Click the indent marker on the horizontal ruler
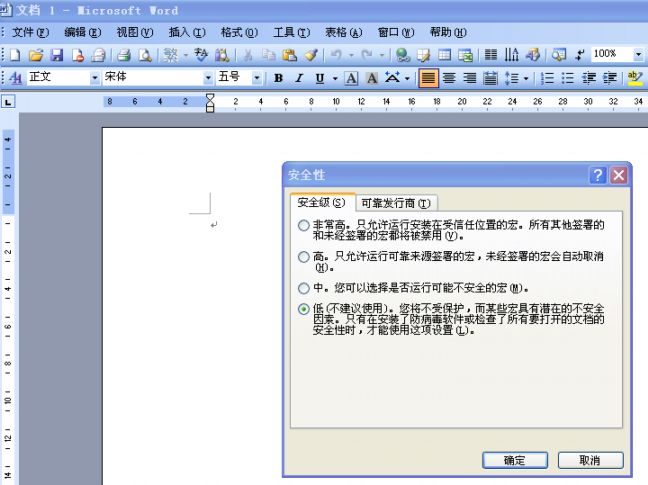The image size is (648, 485). point(210,103)
